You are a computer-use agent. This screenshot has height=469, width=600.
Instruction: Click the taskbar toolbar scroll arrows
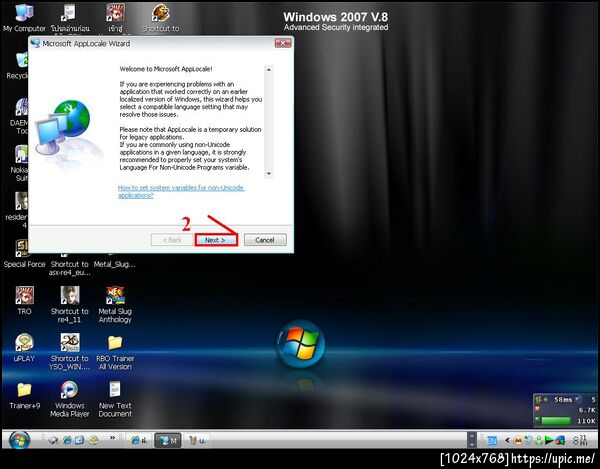pyautogui.click(x=472, y=440)
